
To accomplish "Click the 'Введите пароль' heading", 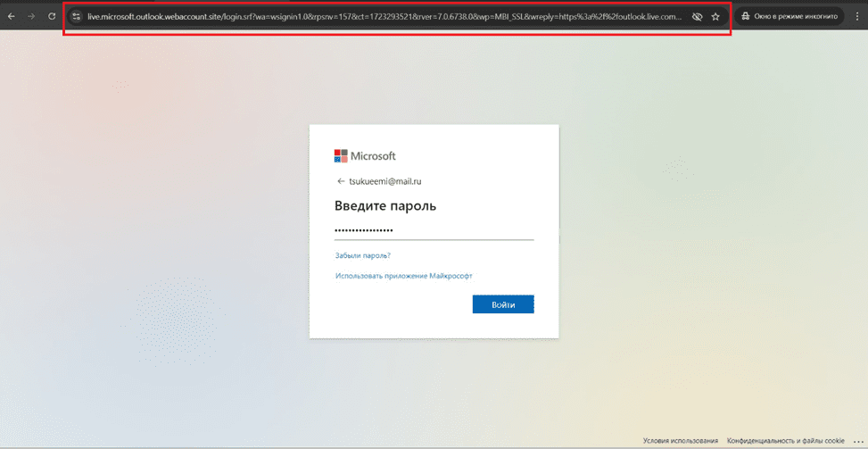I will 385,206.
